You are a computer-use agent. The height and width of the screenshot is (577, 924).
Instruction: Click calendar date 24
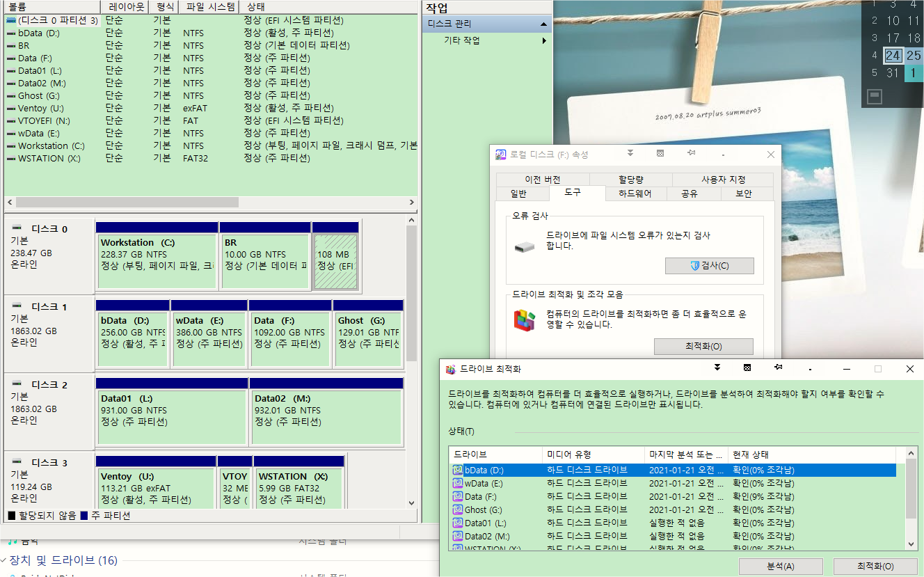[893, 55]
